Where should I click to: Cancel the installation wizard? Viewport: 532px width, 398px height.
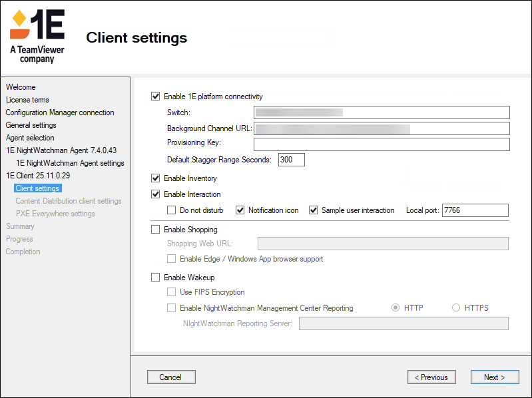pyautogui.click(x=170, y=377)
